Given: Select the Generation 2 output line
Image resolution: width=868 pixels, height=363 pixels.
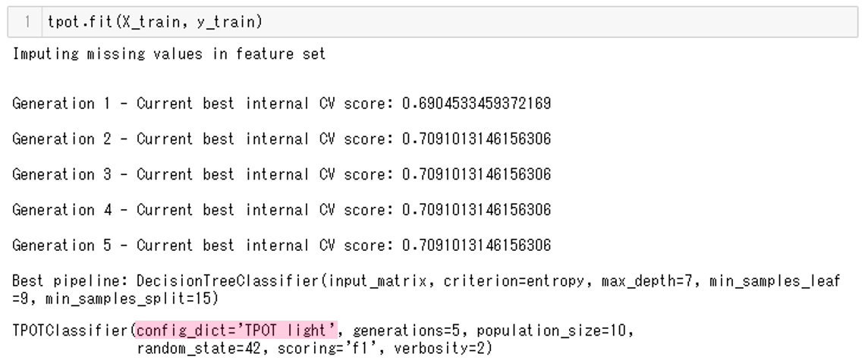Looking at the screenshot, I should [x=281, y=139].
